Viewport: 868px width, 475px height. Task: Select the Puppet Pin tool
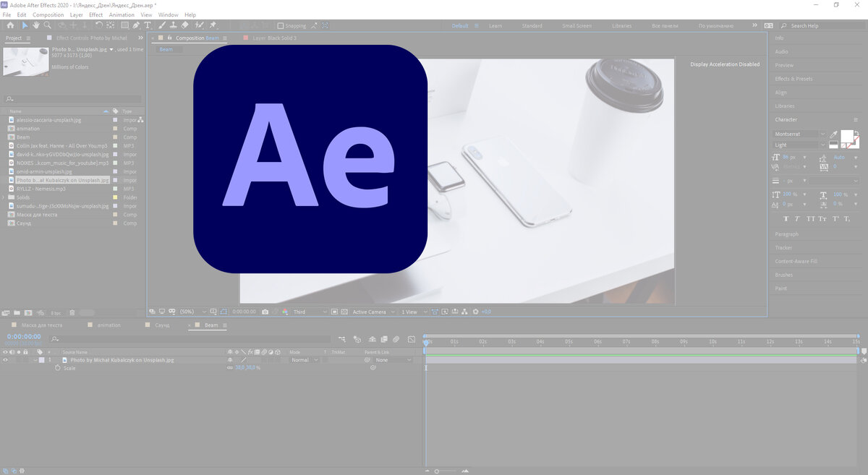214,25
